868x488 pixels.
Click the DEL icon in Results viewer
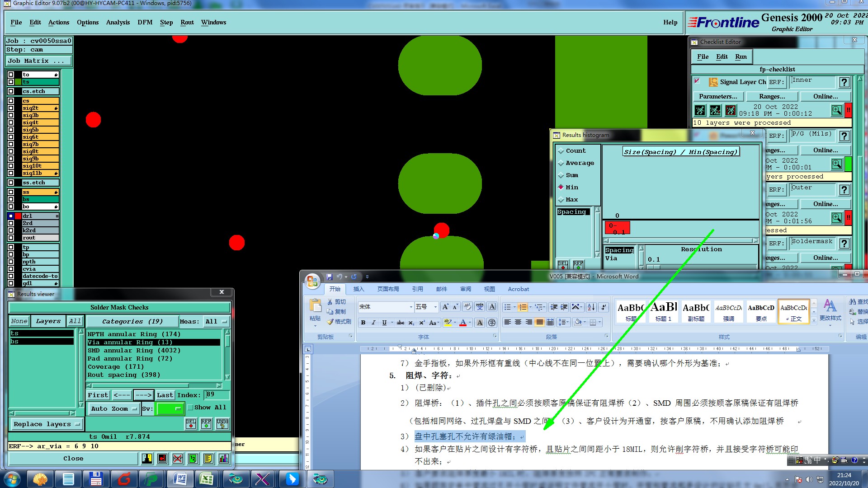tap(191, 423)
